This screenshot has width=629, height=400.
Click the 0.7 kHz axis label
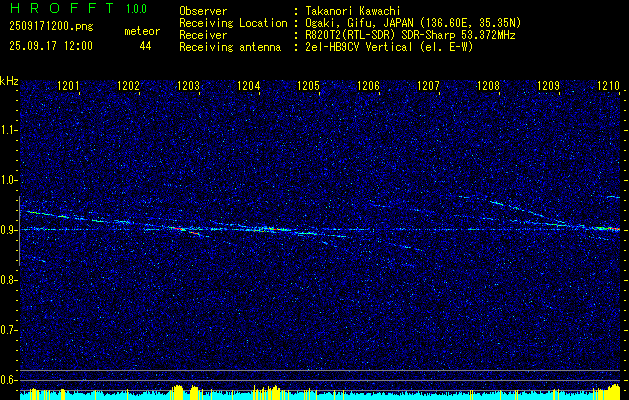(7, 330)
